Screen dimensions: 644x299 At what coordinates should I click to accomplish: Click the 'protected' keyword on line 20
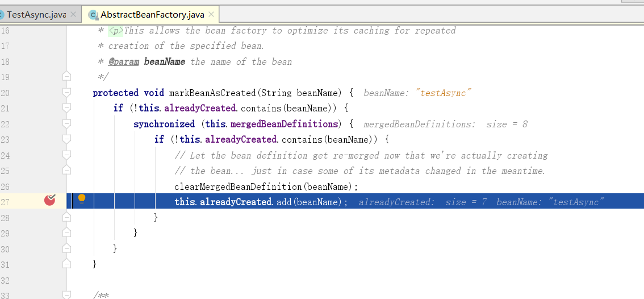pos(116,93)
